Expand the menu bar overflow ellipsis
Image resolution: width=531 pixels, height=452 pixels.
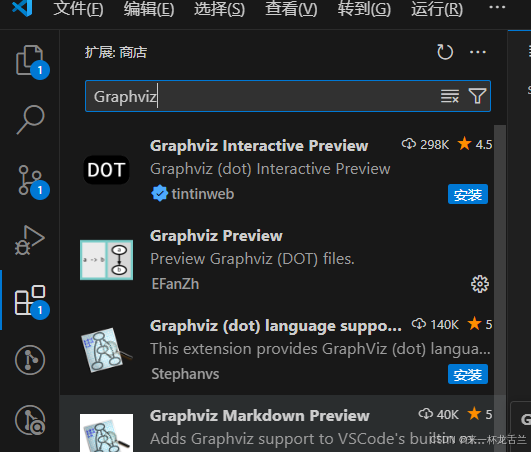tap(497, 7)
